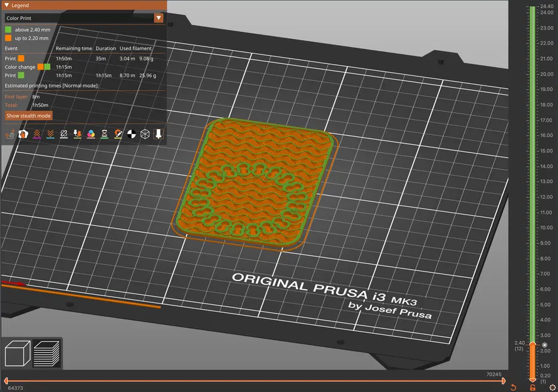Click the '9.08 g' filament weight
This screenshot has width=558, height=392.
coord(146,58)
